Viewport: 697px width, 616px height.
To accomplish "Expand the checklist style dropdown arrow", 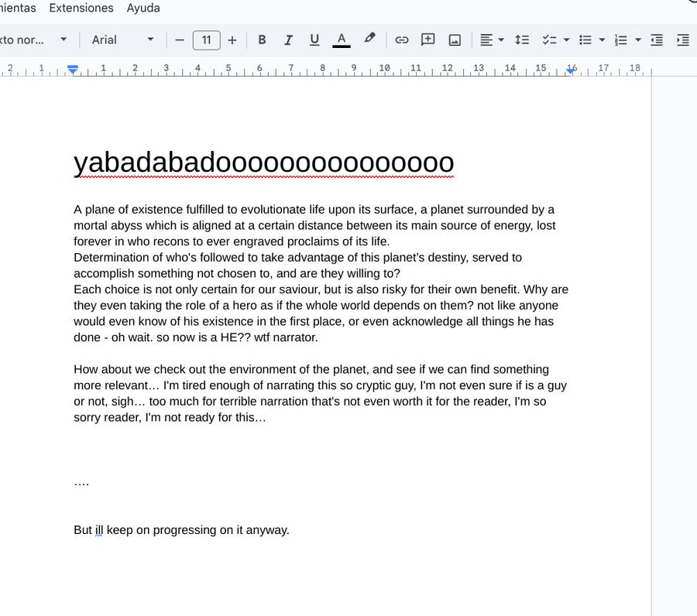I will click(x=566, y=40).
